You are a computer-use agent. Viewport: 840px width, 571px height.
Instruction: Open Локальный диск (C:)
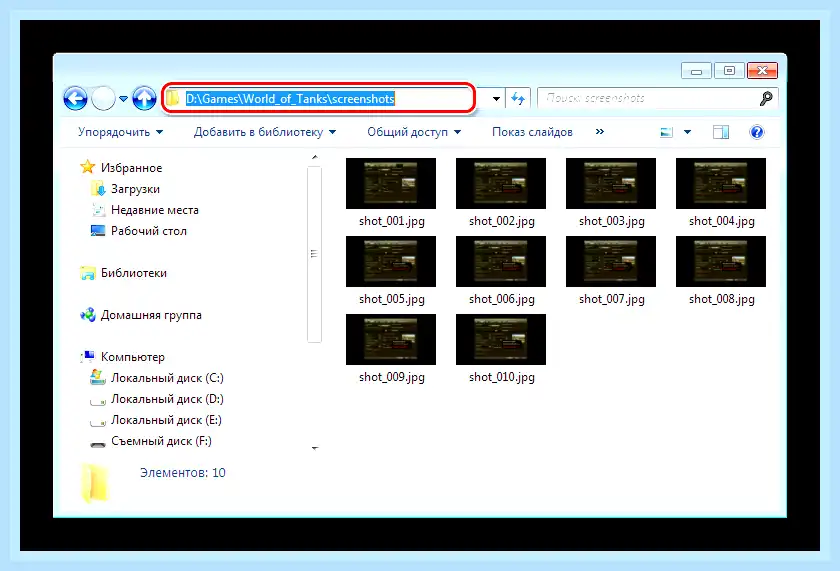(x=167, y=378)
